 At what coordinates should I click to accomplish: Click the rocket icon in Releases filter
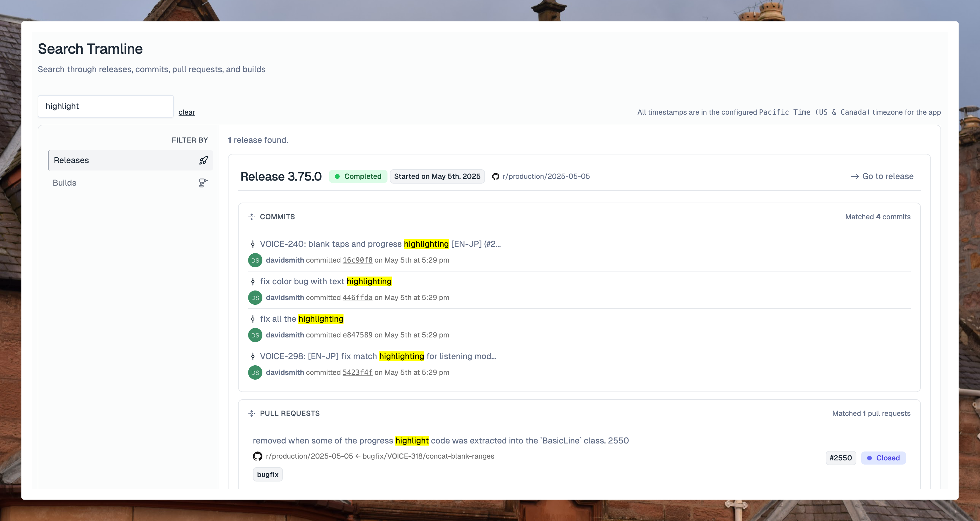(x=204, y=160)
